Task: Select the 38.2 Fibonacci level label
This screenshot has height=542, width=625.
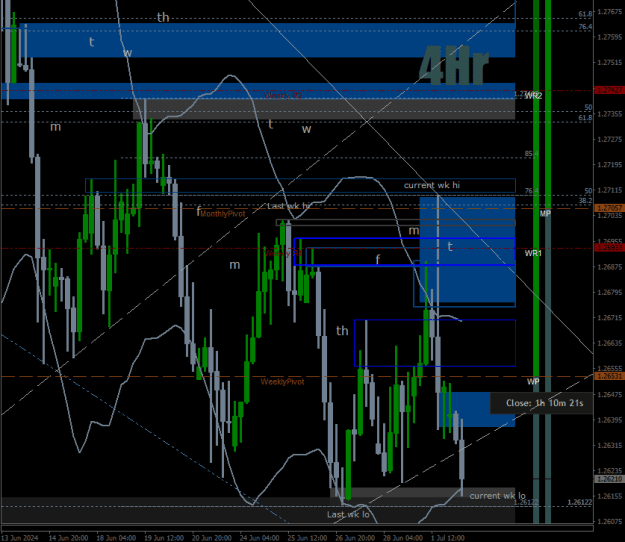Action: 586,200
